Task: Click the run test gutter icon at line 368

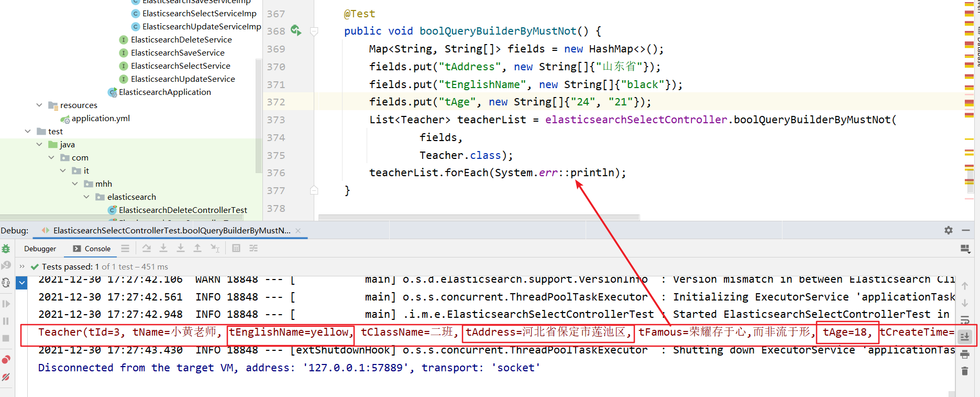Action: click(x=296, y=30)
